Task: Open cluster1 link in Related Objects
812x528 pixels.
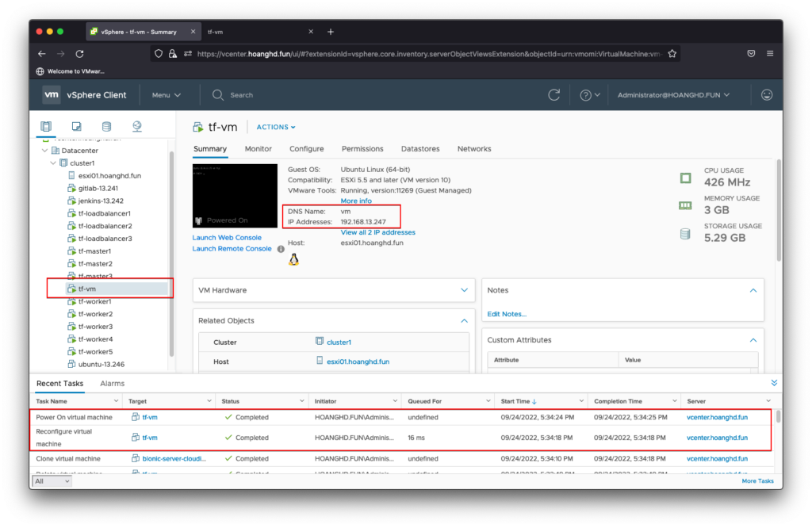Action: click(339, 342)
